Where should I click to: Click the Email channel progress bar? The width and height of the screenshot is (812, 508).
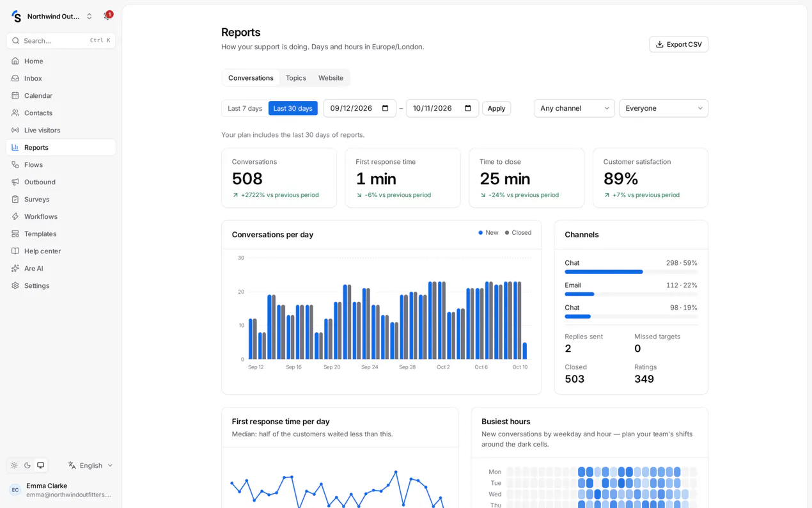pyautogui.click(x=631, y=294)
